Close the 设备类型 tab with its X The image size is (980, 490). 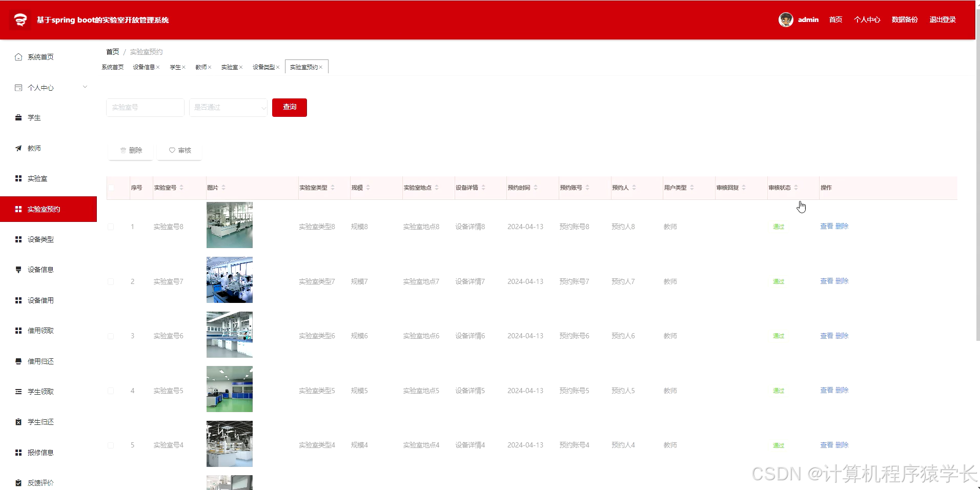(278, 67)
